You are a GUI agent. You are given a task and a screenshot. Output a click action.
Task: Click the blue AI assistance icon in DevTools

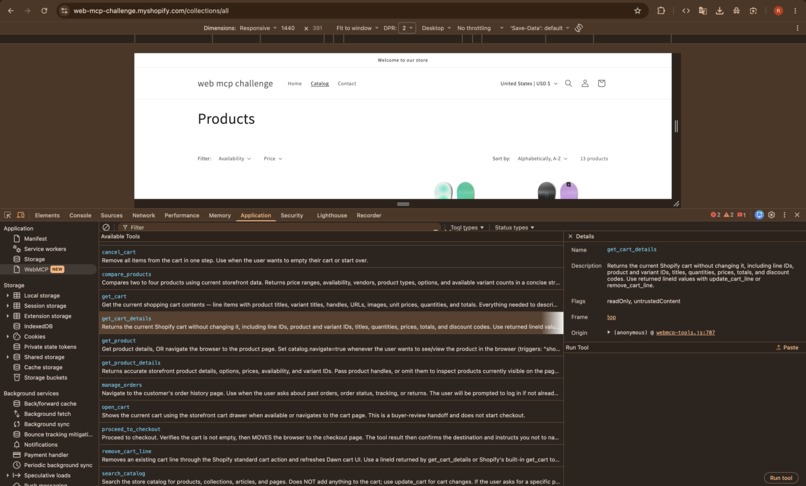pos(759,215)
